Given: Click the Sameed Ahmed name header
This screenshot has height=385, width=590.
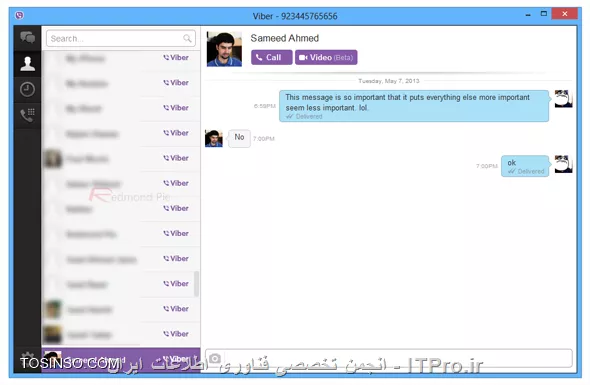Looking at the screenshot, I should tap(285, 38).
